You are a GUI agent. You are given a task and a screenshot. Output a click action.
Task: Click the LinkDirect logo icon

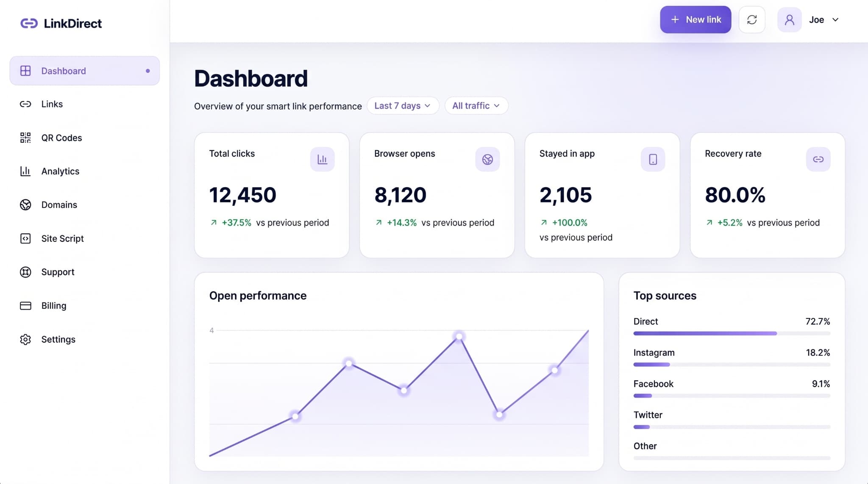coord(29,23)
